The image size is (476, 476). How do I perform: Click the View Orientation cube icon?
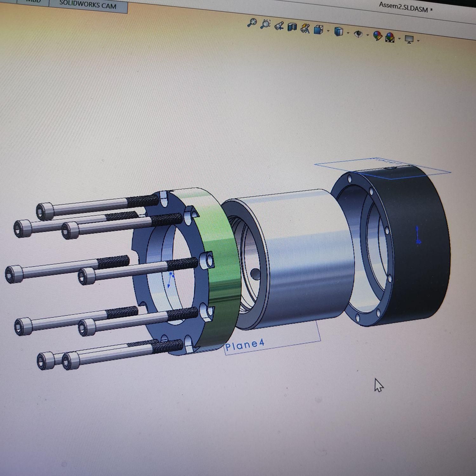pos(318,30)
